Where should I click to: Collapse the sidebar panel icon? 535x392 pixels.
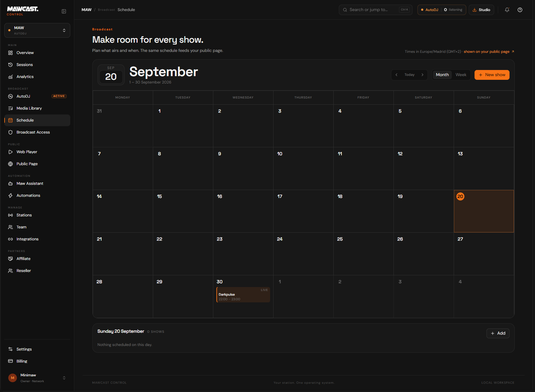pos(64,11)
